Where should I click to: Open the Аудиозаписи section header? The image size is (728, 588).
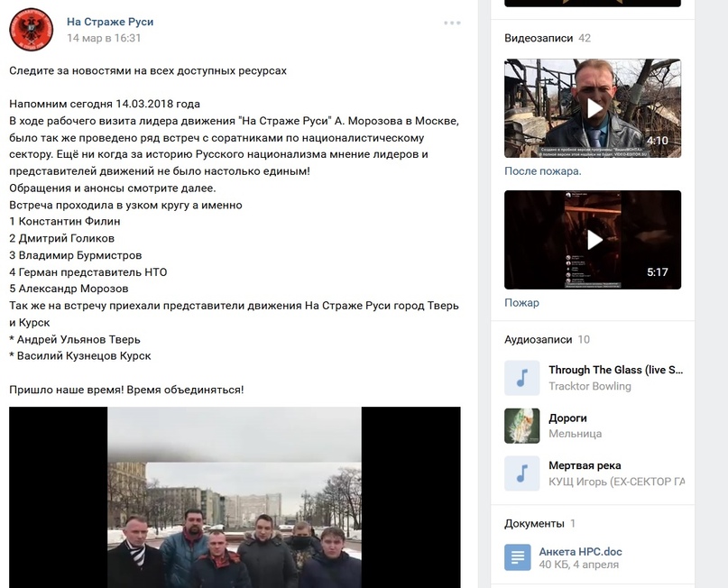pyautogui.click(x=539, y=340)
